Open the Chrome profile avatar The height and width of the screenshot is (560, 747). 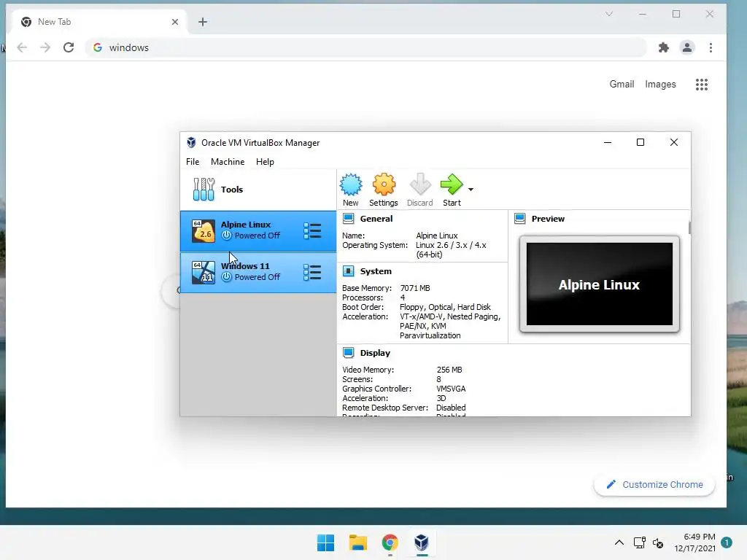687,47
